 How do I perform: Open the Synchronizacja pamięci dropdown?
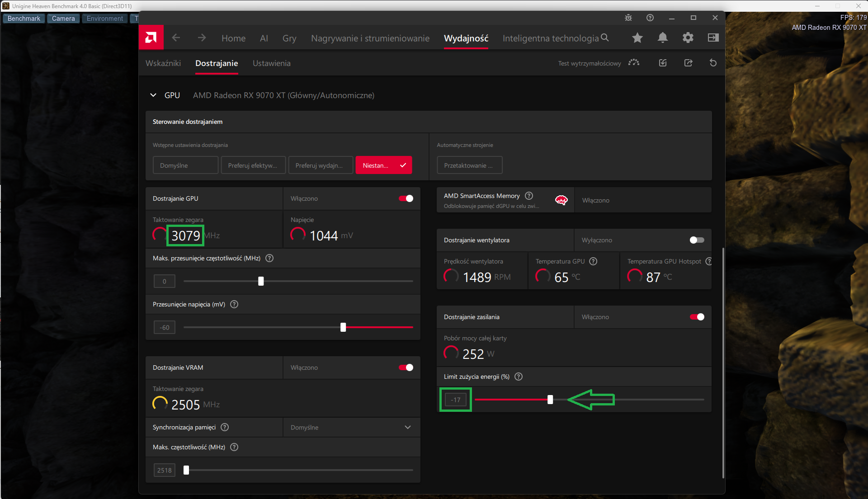click(352, 428)
